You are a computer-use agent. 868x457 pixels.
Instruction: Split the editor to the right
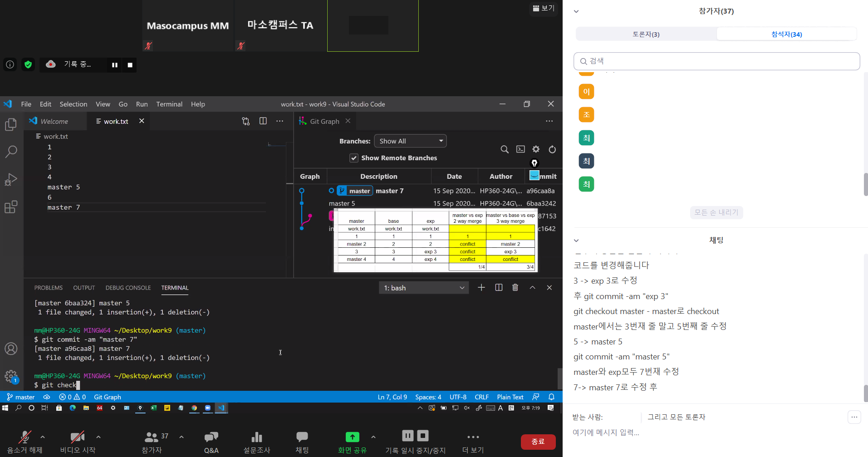pyautogui.click(x=263, y=121)
